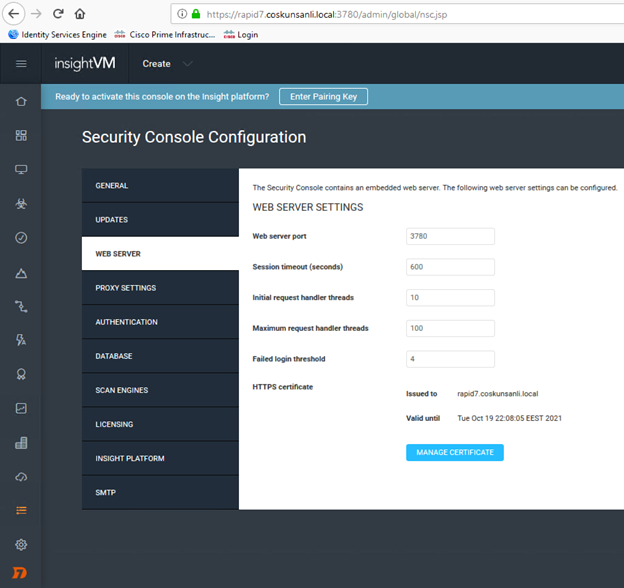This screenshot has width=624, height=588.
Task: Go to Home via sidebar house icon
Action: 21,101
